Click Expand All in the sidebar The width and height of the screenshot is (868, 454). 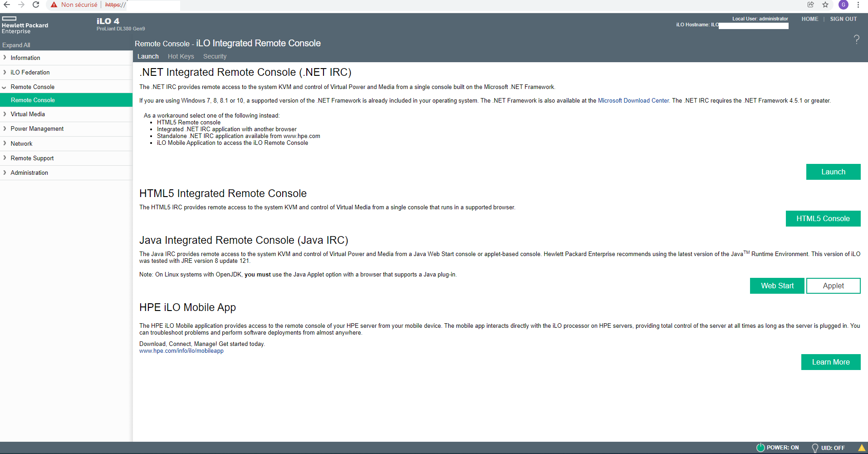(16, 45)
